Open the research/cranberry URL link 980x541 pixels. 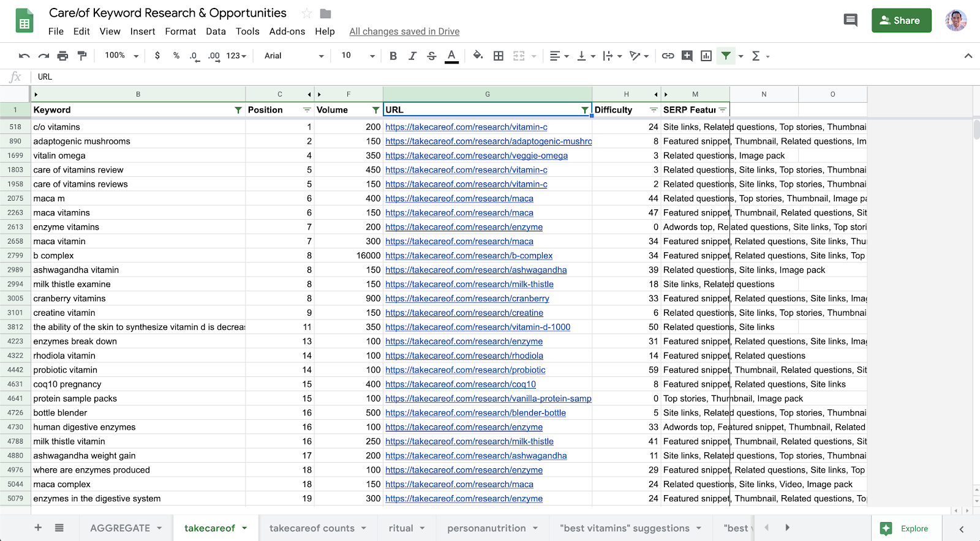coord(467,299)
